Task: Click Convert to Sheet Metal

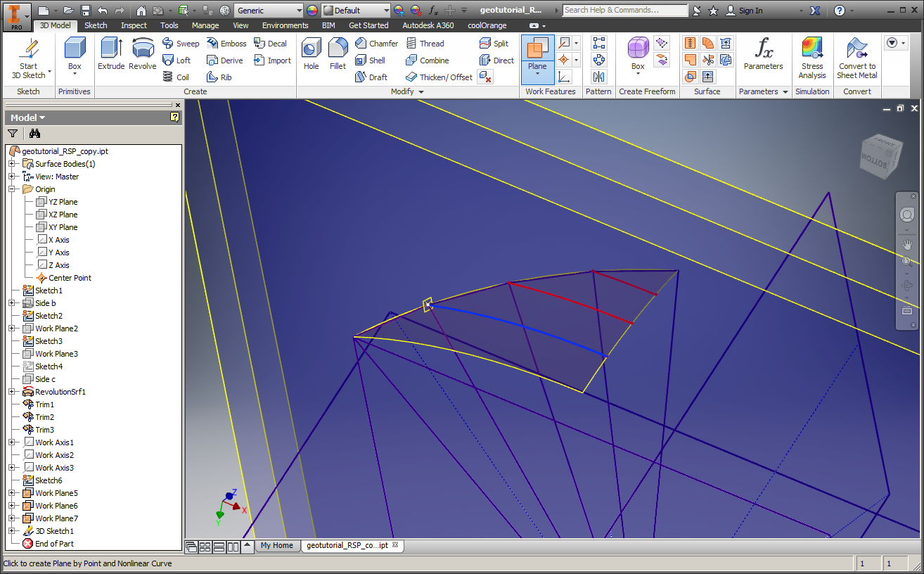Action: (857, 58)
